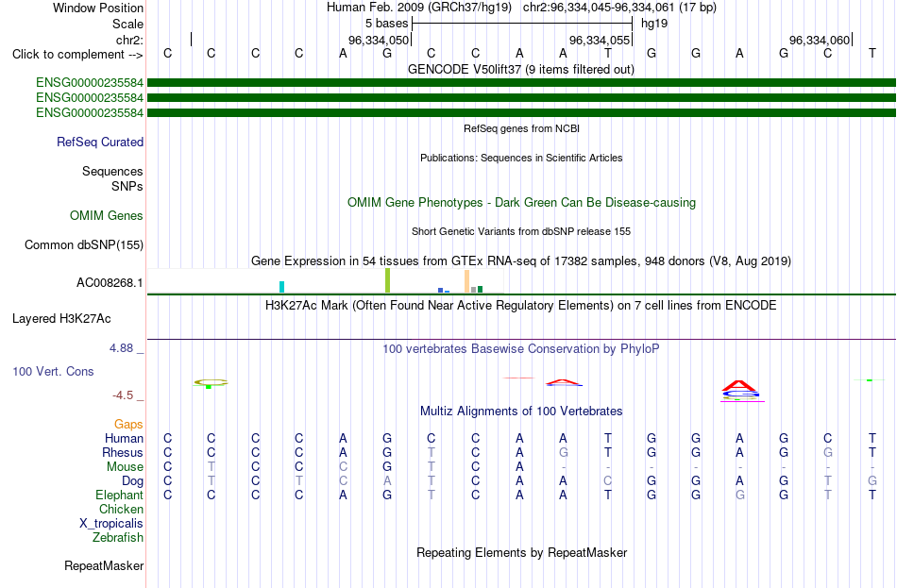Open 'Short Genetic Variants from dbSNP release 155'
The image size is (897, 588).
click(x=521, y=231)
